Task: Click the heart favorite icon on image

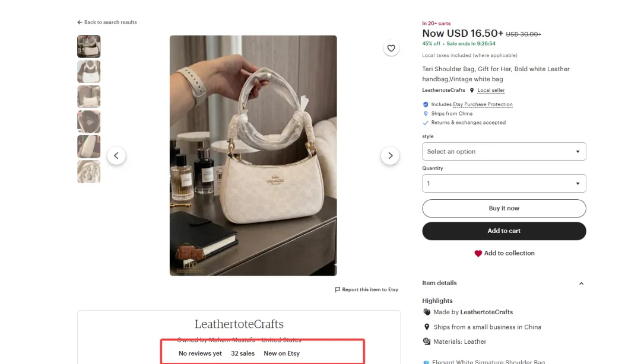Action: pos(391,48)
